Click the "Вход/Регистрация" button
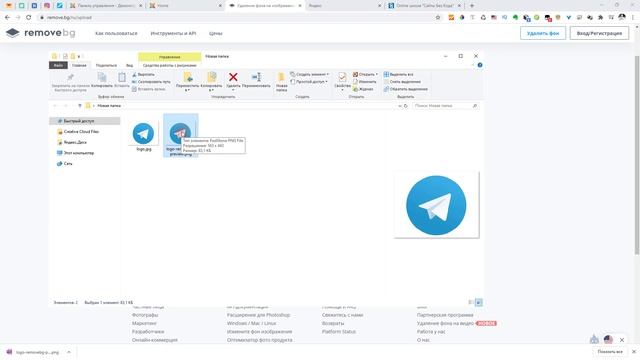Image resolution: width=640 pixels, height=360 pixels. (x=599, y=33)
